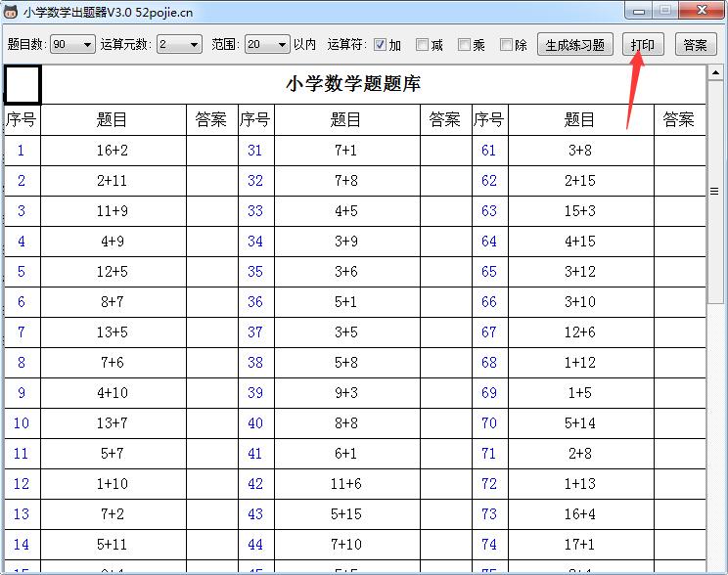Select problem 5+14 in row 70
The height and width of the screenshot is (575, 728).
click(x=581, y=423)
